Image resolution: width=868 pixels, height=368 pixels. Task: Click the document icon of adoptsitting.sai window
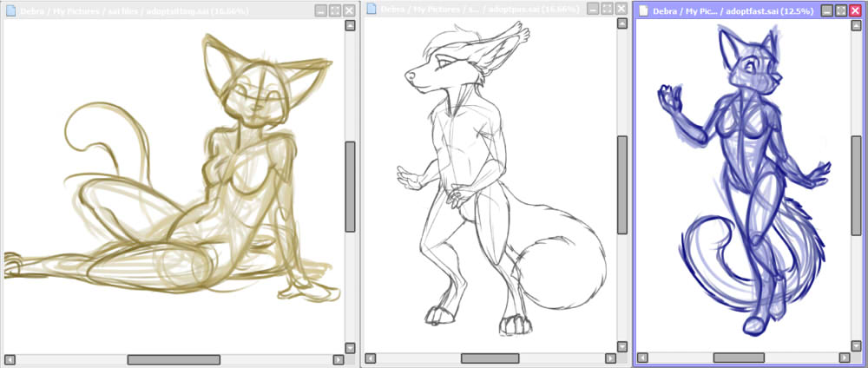(x=10, y=10)
